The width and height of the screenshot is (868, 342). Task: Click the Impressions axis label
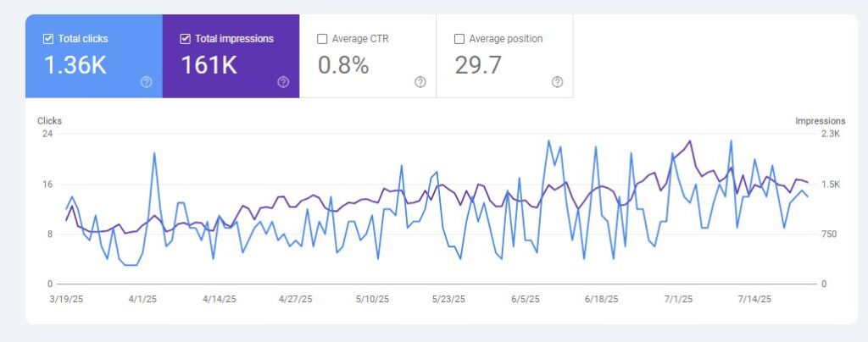pyautogui.click(x=820, y=121)
